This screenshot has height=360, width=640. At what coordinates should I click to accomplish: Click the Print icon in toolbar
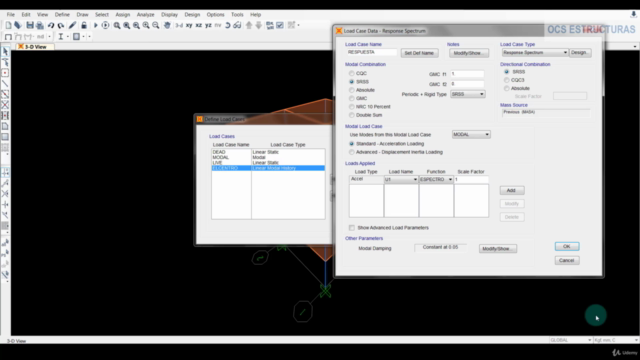click(x=40, y=25)
